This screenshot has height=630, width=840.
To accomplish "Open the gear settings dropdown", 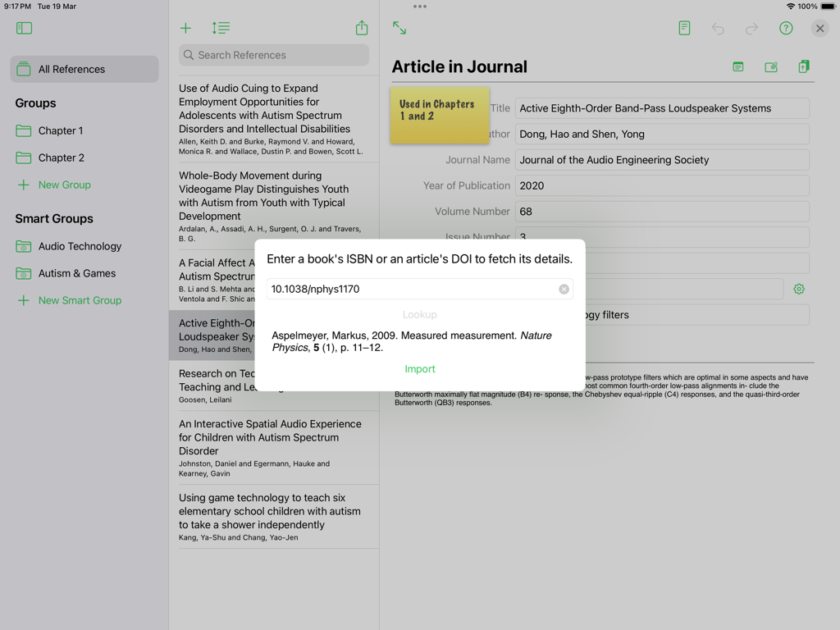I will (x=799, y=289).
